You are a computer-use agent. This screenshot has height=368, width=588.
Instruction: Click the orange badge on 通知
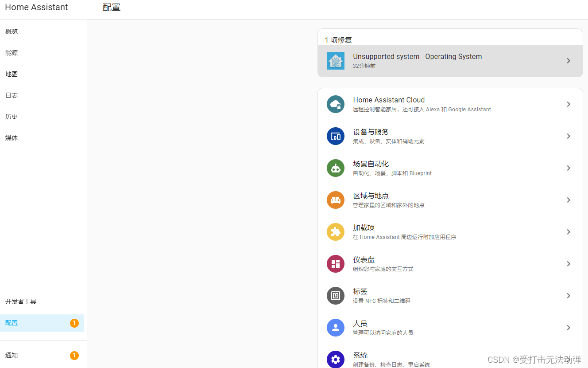(74, 356)
